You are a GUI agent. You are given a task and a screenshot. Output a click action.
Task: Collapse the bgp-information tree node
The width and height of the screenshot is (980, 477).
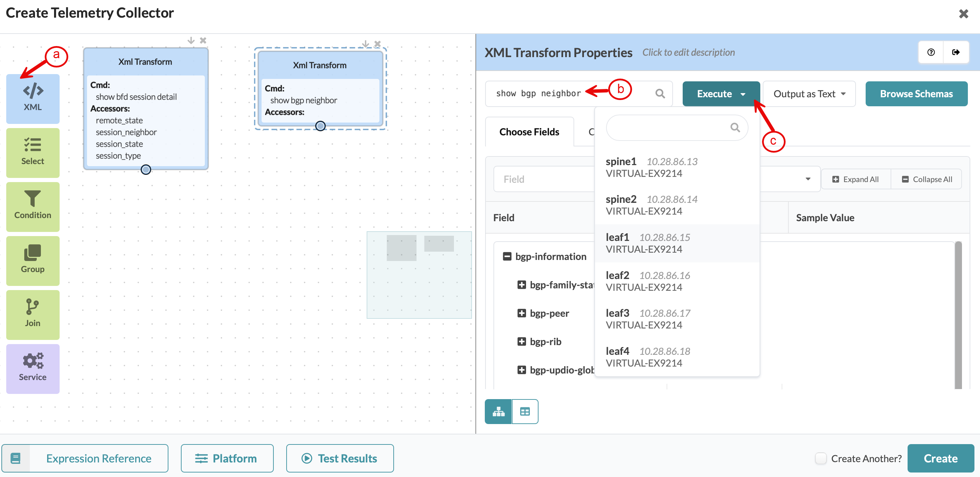pyautogui.click(x=507, y=256)
